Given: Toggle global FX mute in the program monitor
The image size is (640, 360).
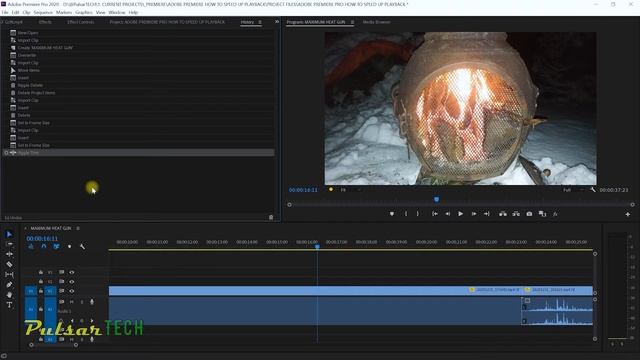Looking at the screenshot, I should pos(555,214).
